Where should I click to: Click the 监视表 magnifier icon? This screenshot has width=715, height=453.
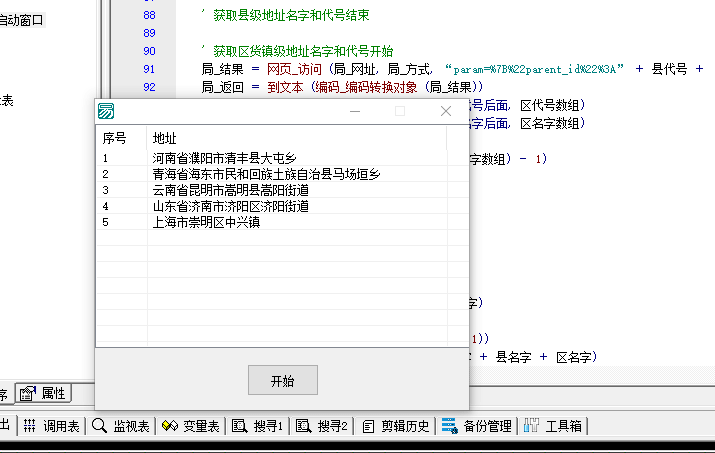(99, 426)
